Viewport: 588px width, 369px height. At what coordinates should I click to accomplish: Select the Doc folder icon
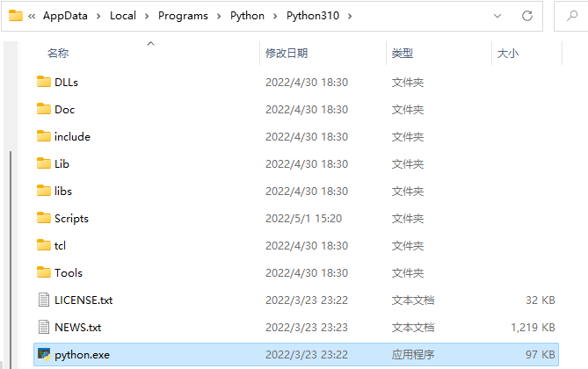pos(44,109)
